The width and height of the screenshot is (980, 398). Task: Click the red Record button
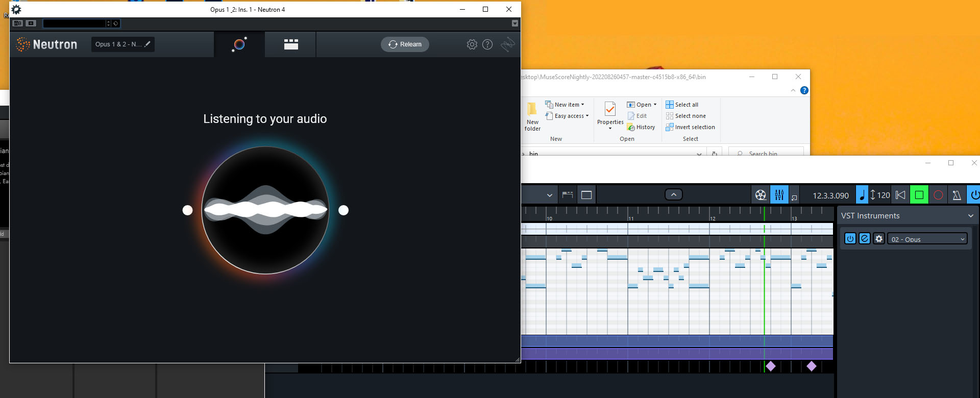pos(938,195)
